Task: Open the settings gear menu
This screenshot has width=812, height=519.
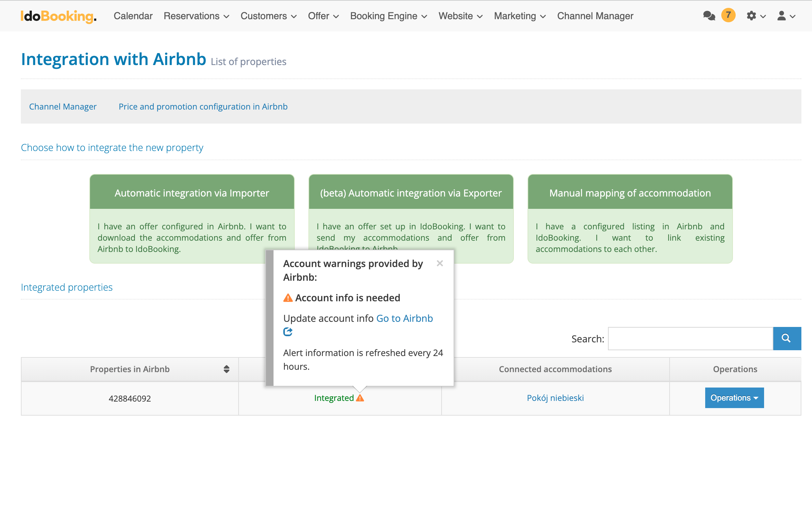Action: click(x=751, y=16)
